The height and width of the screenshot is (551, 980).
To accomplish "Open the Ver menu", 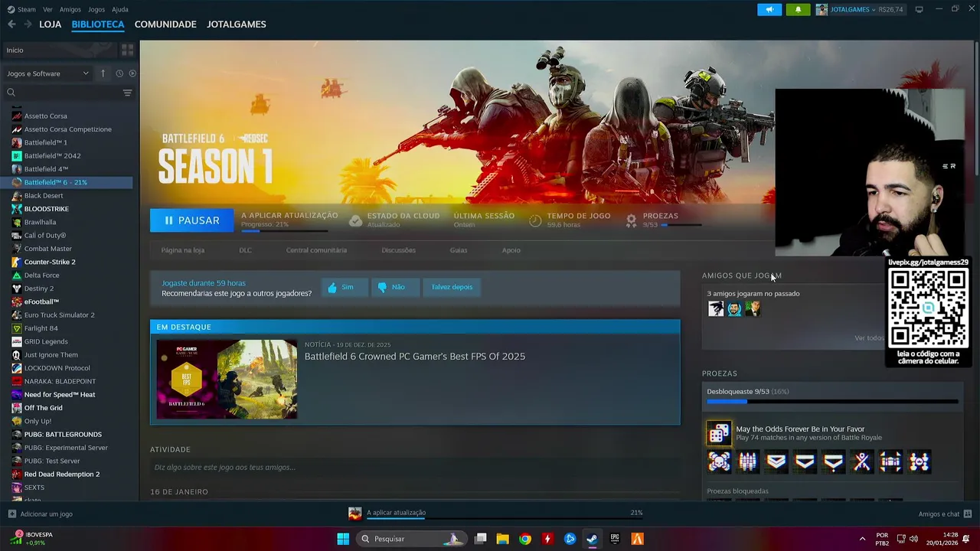I will [x=47, y=9].
